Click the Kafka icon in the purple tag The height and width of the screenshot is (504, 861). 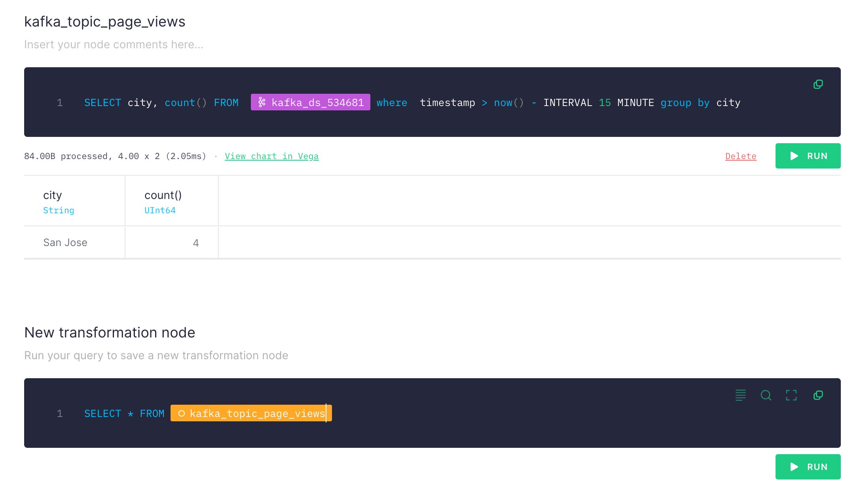[262, 102]
